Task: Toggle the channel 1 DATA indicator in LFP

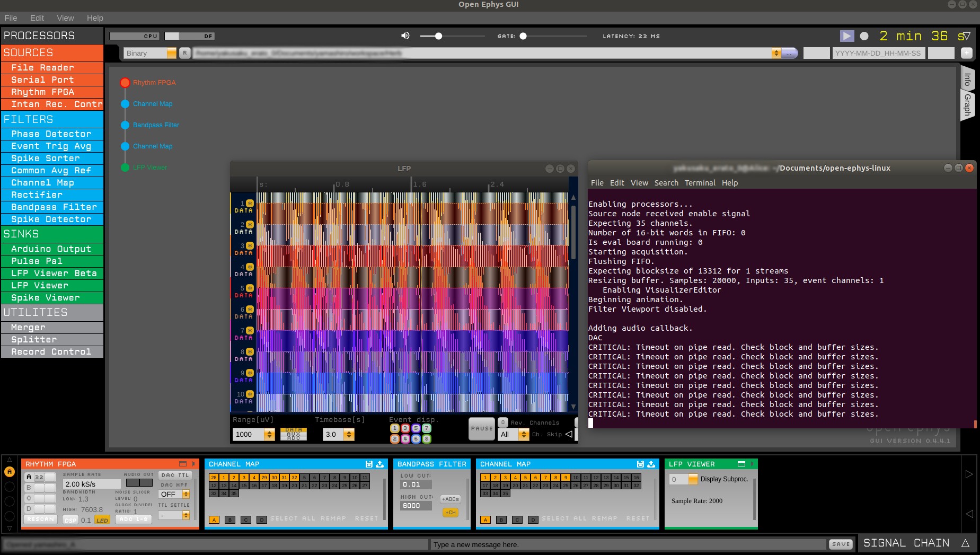Action: (x=250, y=204)
